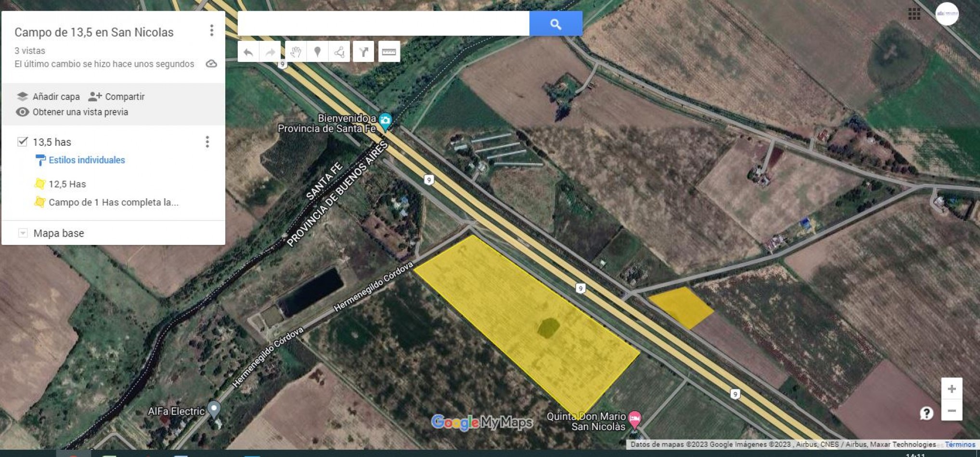The width and height of the screenshot is (980, 457).
Task: Click the blue search magnifier button
Action: tap(555, 23)
